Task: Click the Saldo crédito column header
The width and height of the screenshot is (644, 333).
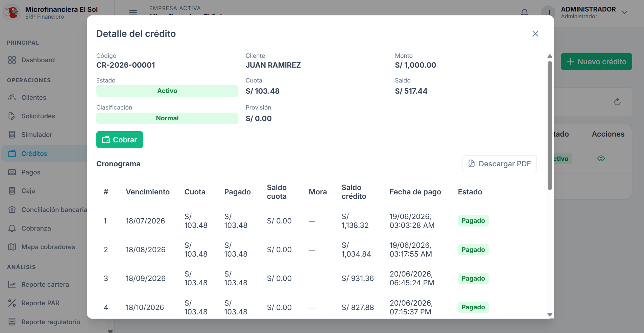Action: 354,192
